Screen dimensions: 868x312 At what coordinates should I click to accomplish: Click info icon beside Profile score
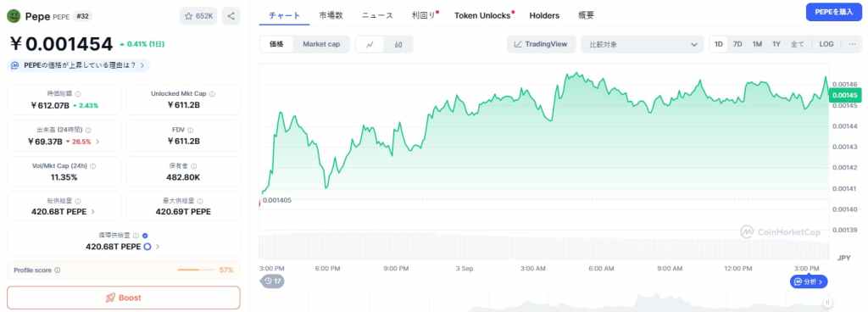click(58, 270)
